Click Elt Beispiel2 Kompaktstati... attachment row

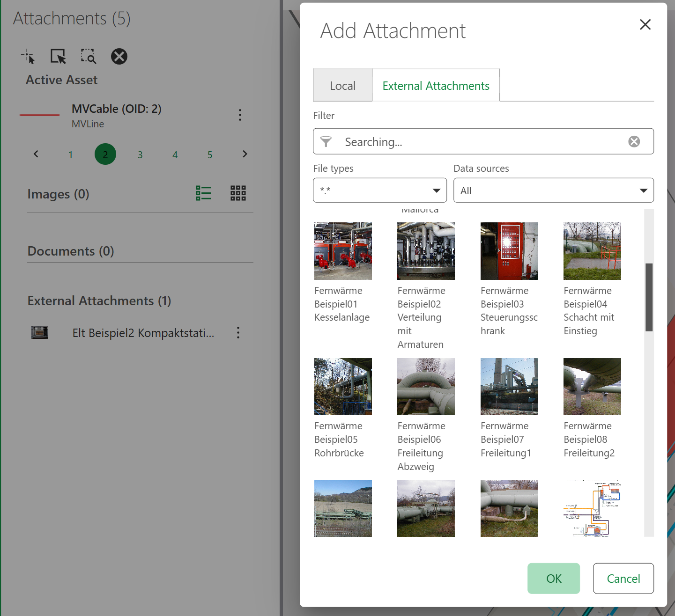coord(140,333)
